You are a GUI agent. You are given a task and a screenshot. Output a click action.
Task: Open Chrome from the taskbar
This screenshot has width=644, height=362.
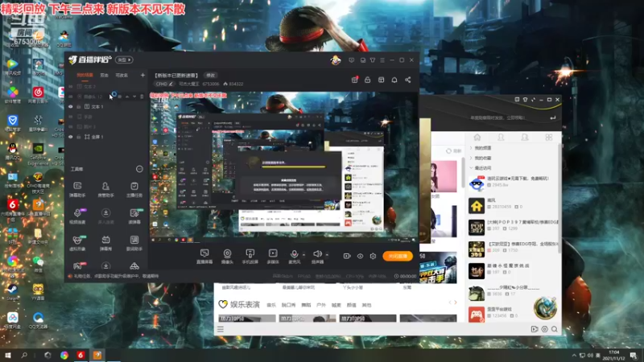coord(64,356)
